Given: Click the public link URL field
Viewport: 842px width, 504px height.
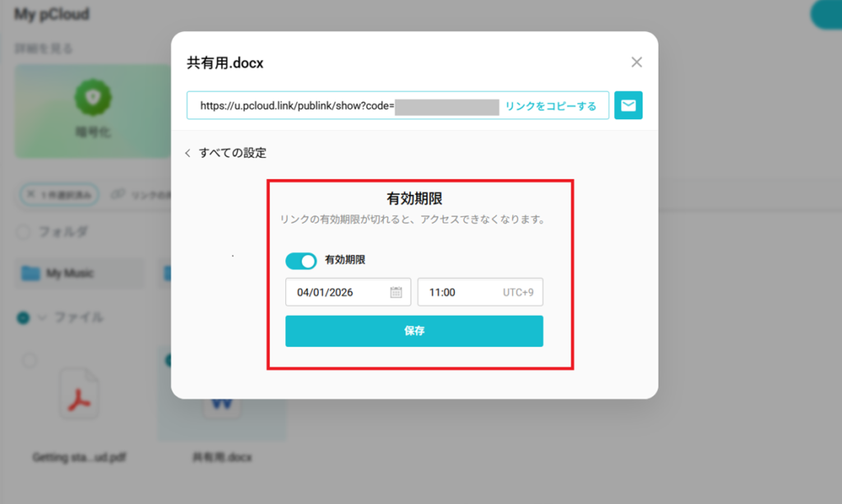Looking at the screenshot, I should click(397, 105).
